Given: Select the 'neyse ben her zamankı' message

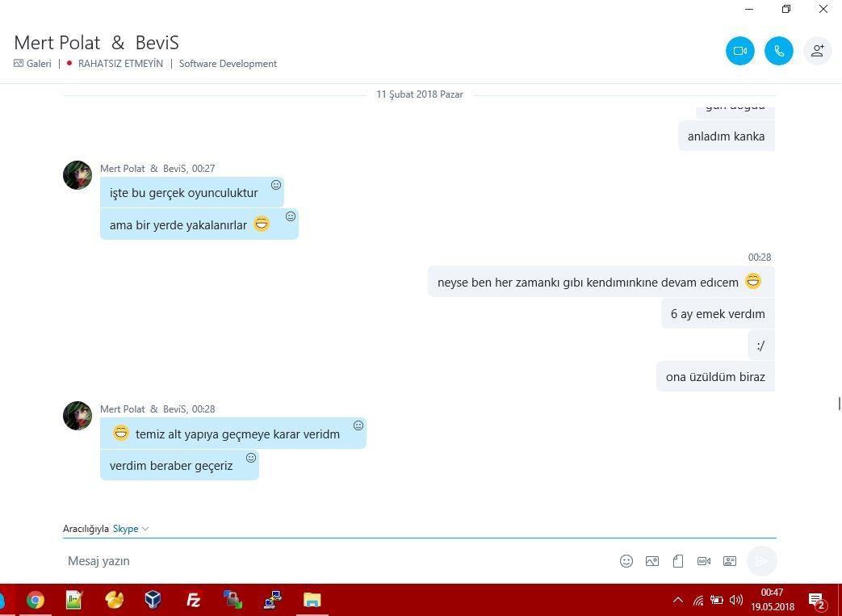Looking at the screenshot, I should (x=601, y=282).
